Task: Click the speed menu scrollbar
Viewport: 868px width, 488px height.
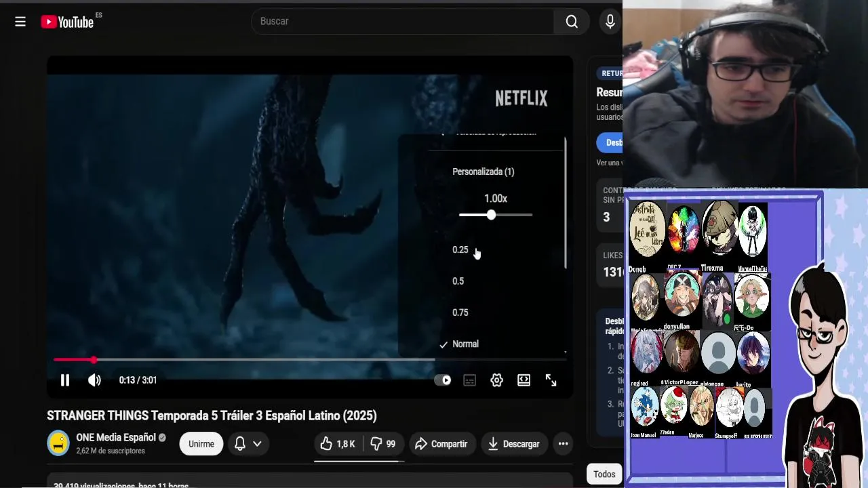Action: 565,202
